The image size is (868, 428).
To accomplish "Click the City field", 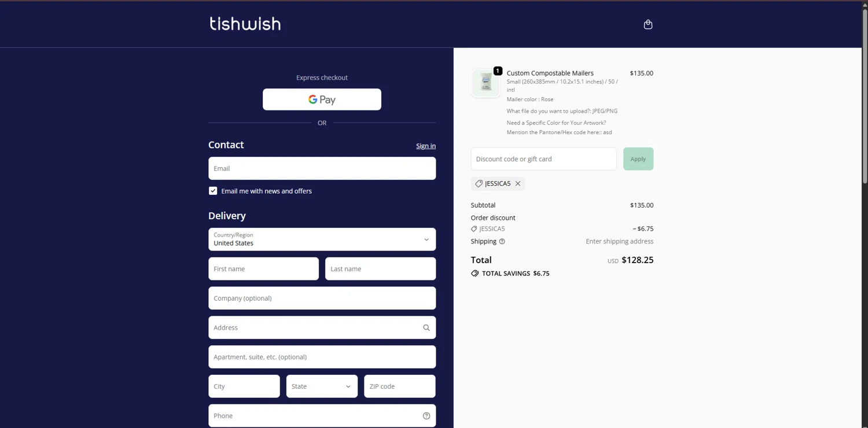I will [244, 386].
